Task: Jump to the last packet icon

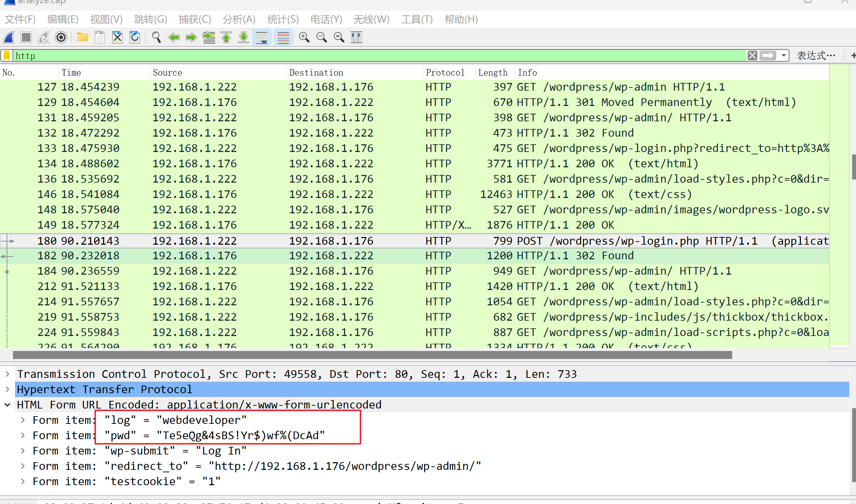Action: [x=244, y=37]
